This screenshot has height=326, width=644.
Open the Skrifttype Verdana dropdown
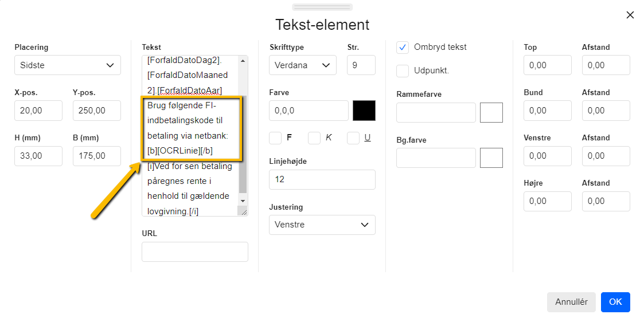(x=303, y=65)
